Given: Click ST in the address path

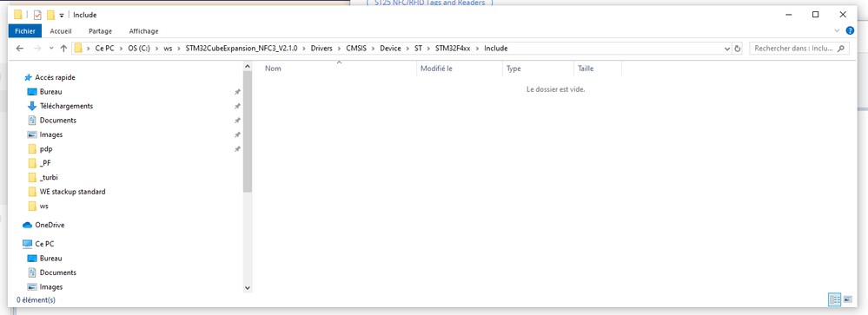Looking at the screenshot, I should click(419, 48).
